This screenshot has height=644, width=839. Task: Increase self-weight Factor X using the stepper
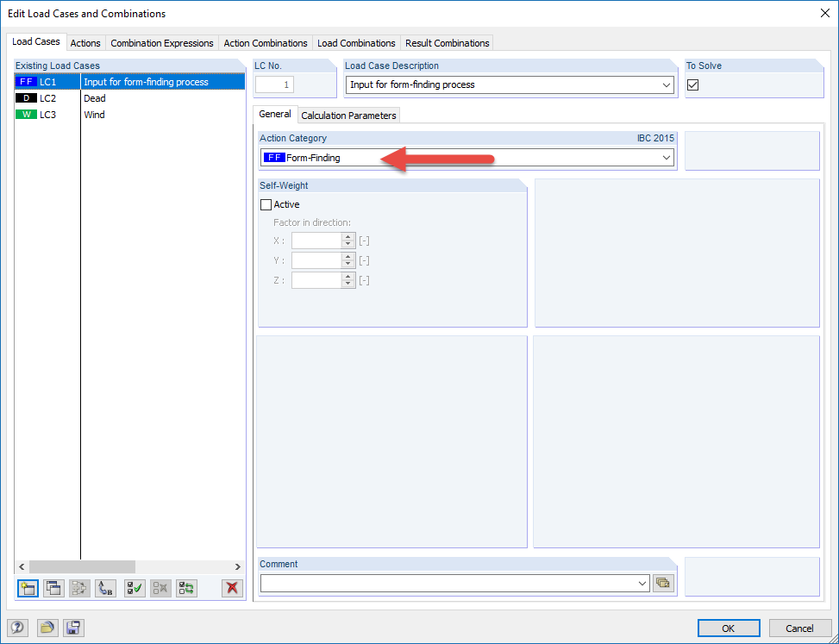pyautogui.click(x=348, y=237)
